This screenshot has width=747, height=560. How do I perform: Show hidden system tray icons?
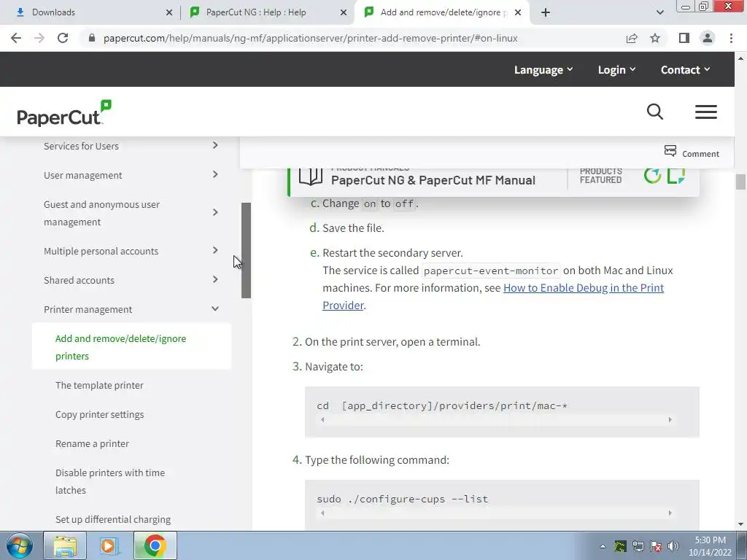tap(603, 546)
